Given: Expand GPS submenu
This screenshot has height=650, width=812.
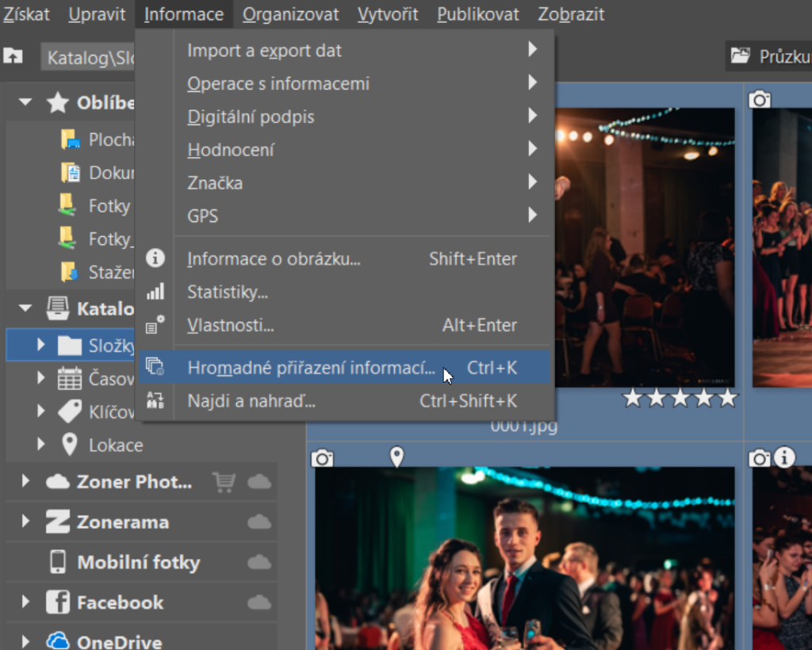Looking at the screenshot, I should [x=344, y=216].
